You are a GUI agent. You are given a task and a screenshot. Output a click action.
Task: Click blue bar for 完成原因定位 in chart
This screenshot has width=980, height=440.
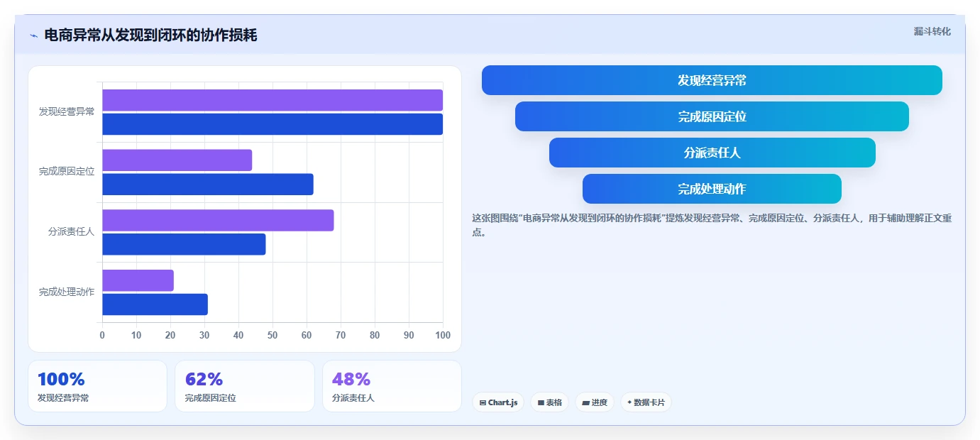pos(208,185)
